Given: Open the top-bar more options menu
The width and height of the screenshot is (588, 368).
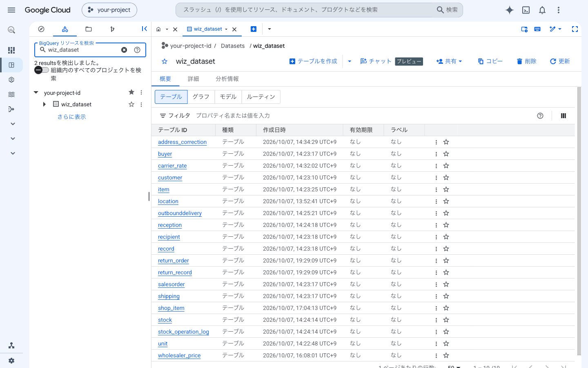Looking at the screenshot, I should click(559, 10).
